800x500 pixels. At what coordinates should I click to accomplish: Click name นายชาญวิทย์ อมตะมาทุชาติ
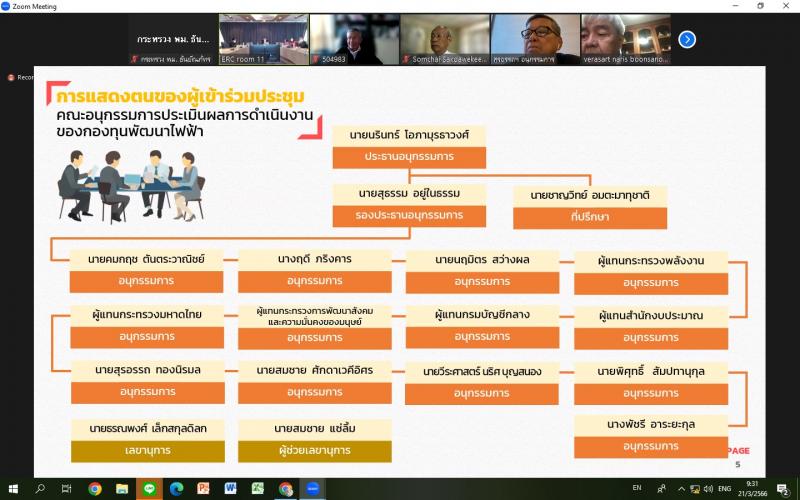pos(590,195)
